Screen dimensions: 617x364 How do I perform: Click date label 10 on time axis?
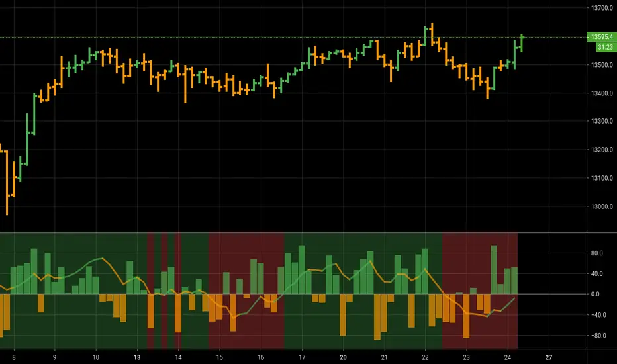pos(95,357)
